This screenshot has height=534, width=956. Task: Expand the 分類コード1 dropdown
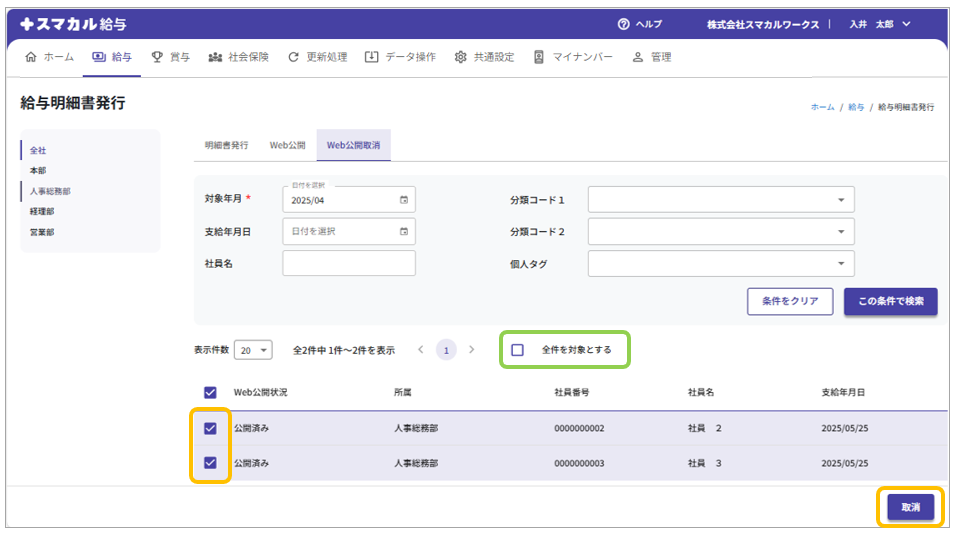[x=840, y=200]
